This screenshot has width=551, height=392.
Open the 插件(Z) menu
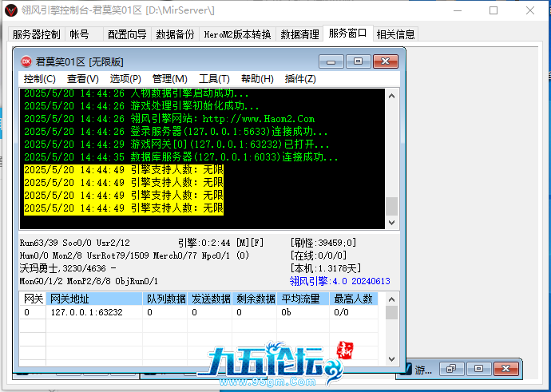coord(300,79)
